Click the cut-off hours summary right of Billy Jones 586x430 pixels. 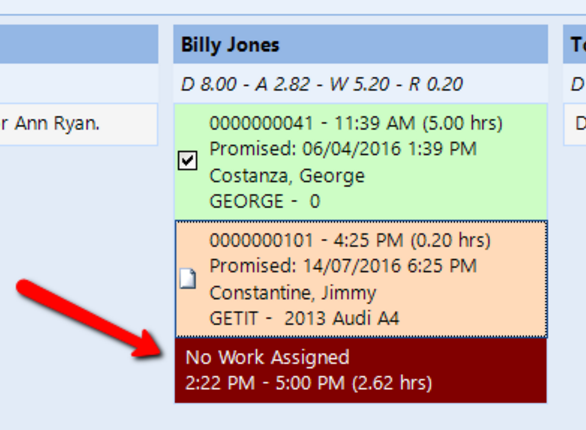click(578, 84)
